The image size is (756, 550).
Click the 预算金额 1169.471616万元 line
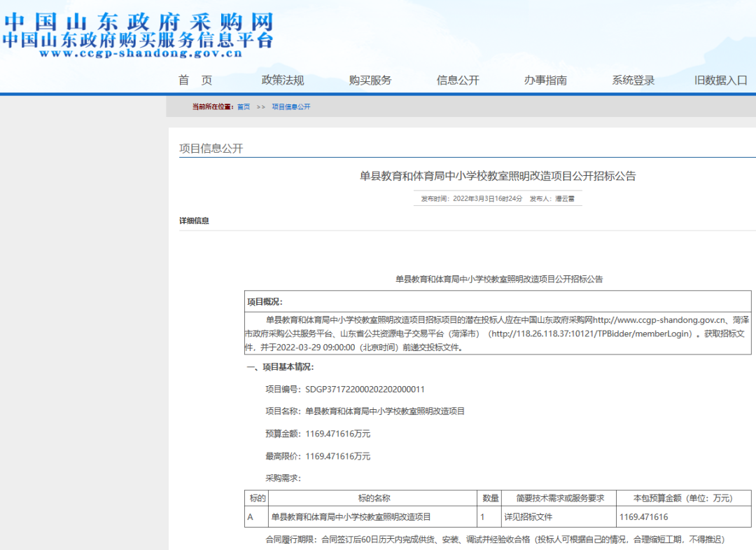pos(318,434)
